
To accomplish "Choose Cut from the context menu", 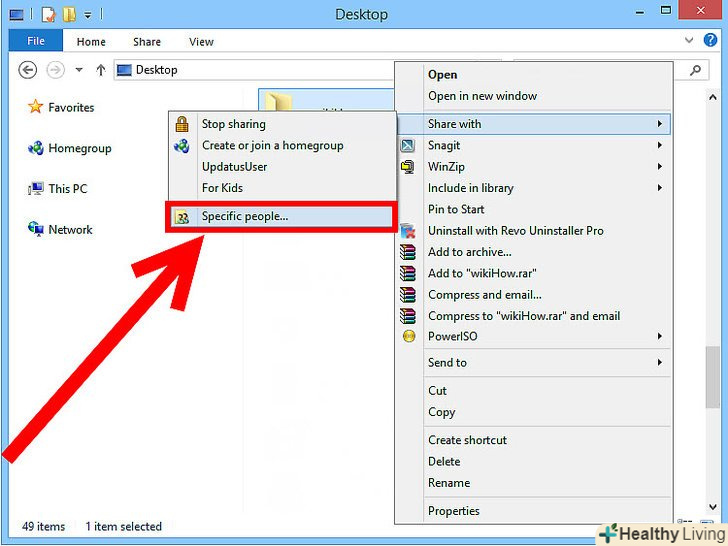I will [533, 391].
